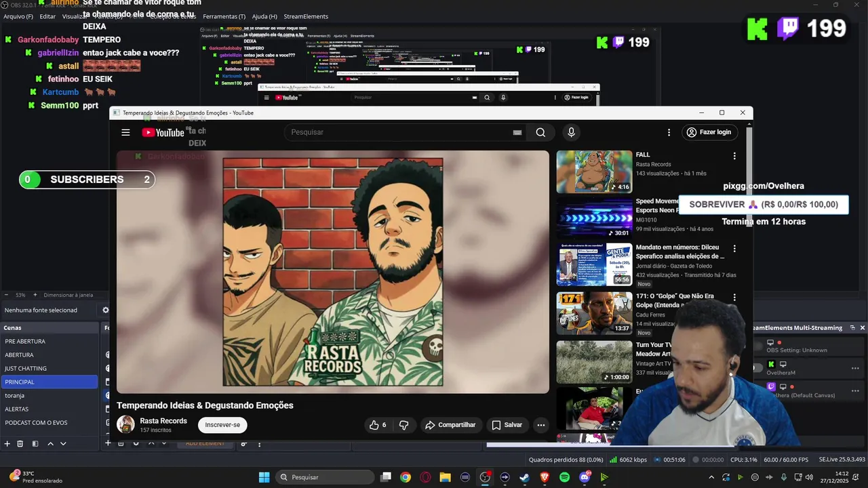Show hidden system tray icons chevron
Screen dimensions: 868x488
click(x=711, y=477)
